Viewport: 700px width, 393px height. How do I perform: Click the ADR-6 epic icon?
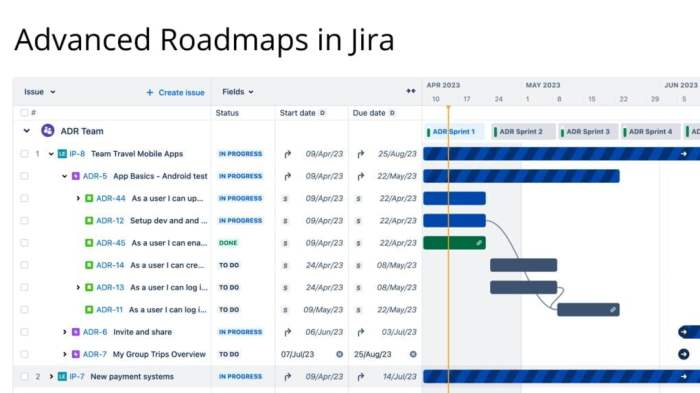76,332
